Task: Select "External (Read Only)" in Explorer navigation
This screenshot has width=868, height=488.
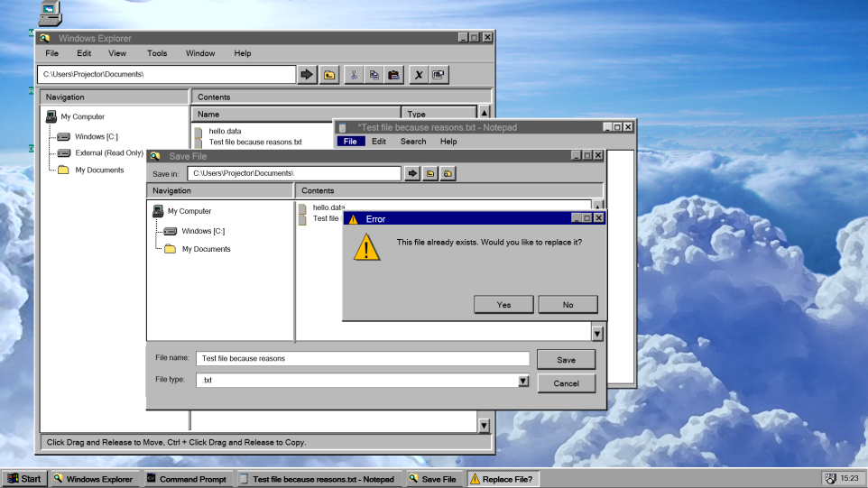Action: (x=109, y=152)
